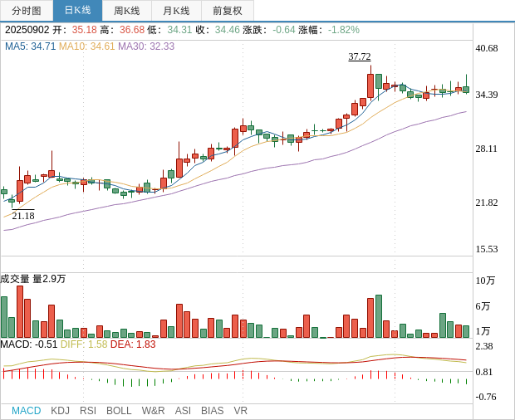Click the 21.18 low price label
Image resolution: width=515 pixels, height=420 pixels.
[23, 216]
